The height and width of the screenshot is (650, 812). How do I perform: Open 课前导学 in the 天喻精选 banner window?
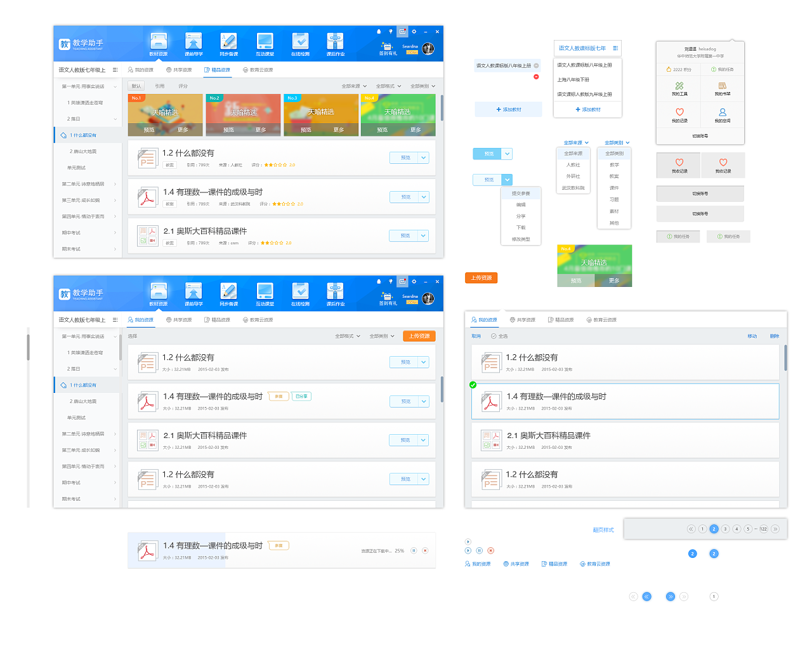[193, 44]
